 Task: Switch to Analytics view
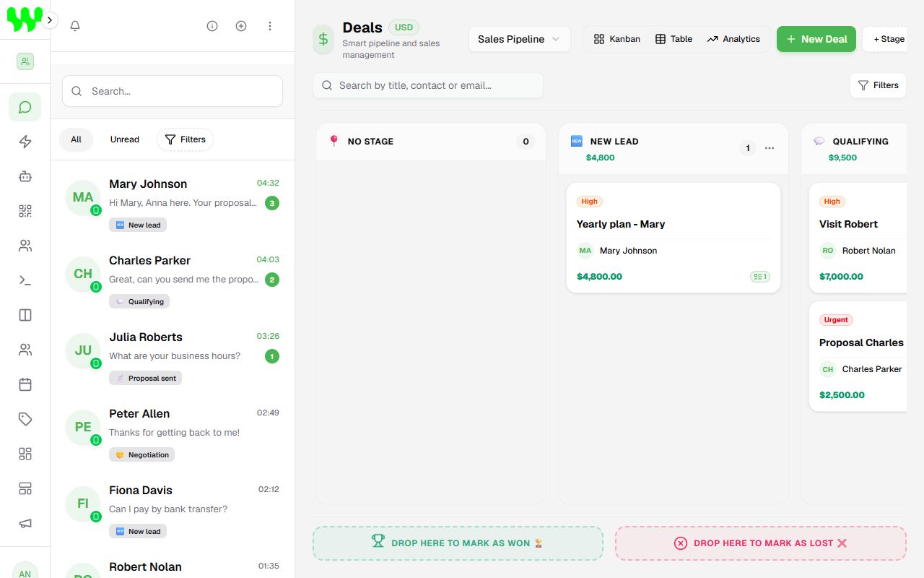click(x=733, y=39)
